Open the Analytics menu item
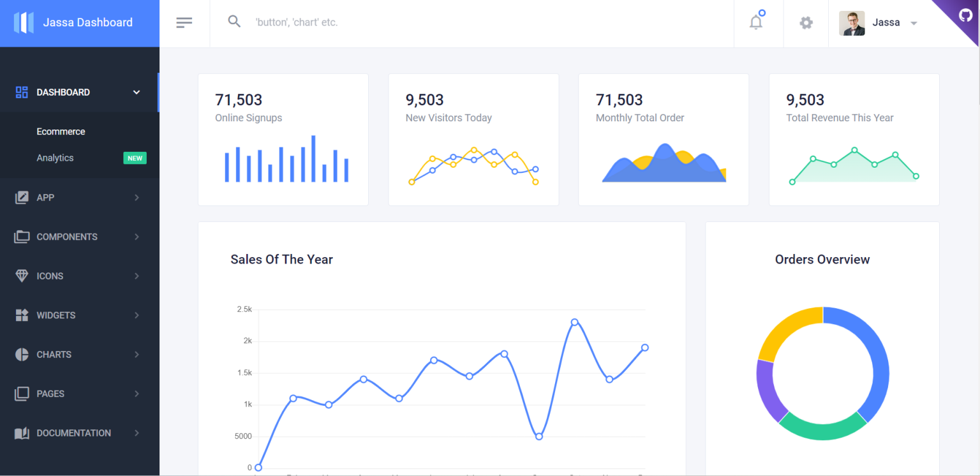980x476 pixels. pos(55,158)
